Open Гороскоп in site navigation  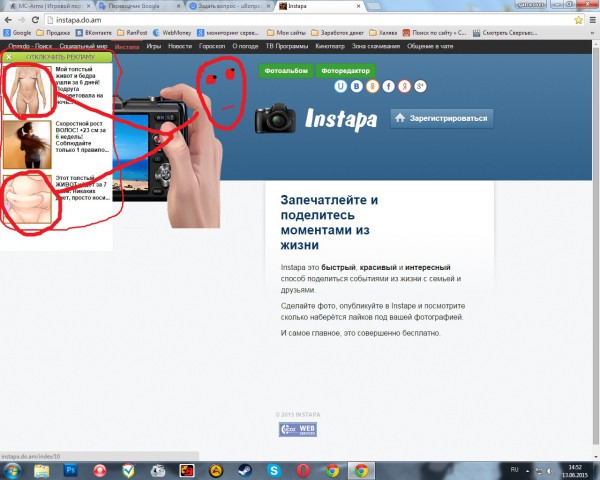click(x=212, y=46)
